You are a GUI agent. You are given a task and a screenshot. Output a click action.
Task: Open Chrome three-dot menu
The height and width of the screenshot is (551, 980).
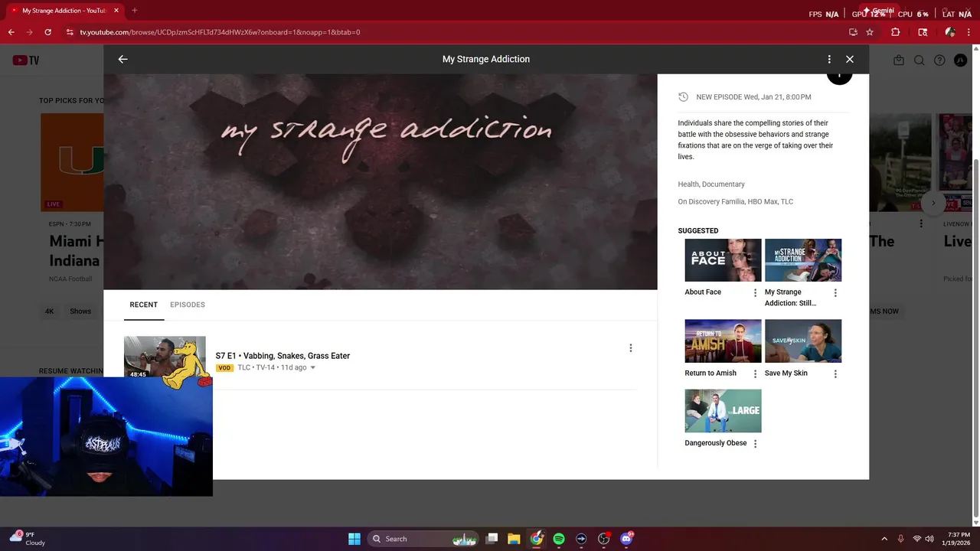coord(969,32)
